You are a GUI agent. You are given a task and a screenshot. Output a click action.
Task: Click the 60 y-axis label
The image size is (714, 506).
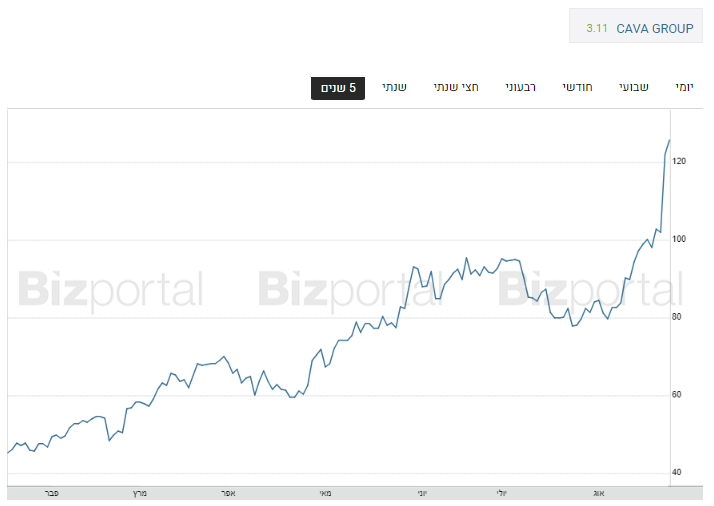click(x=677, y=395)
